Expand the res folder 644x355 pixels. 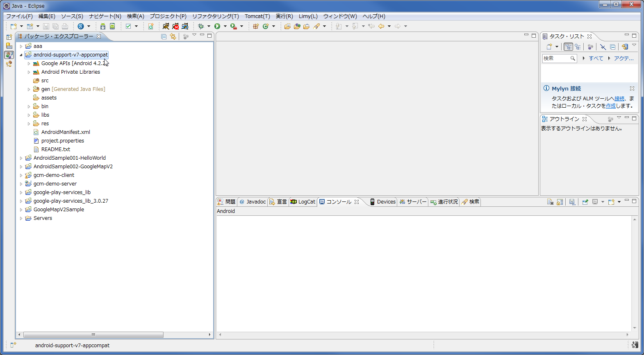[x=29, y=124]
